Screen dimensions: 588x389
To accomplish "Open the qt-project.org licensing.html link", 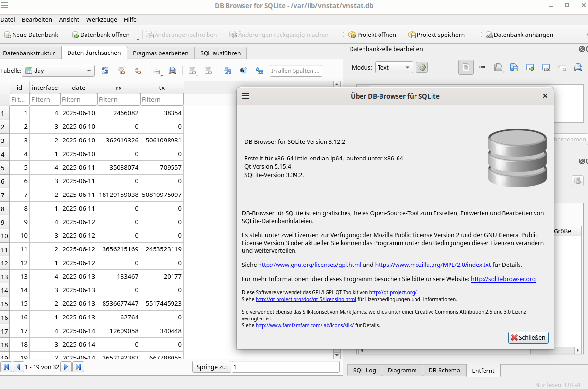I will (x=306, y=299).
